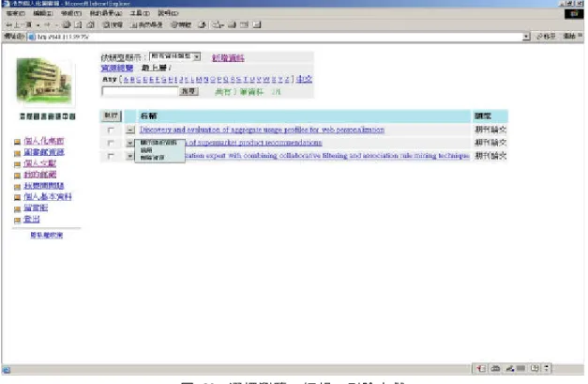
Task: Open the 依類型顯示 type dropdown
Action: click(174, 56)
